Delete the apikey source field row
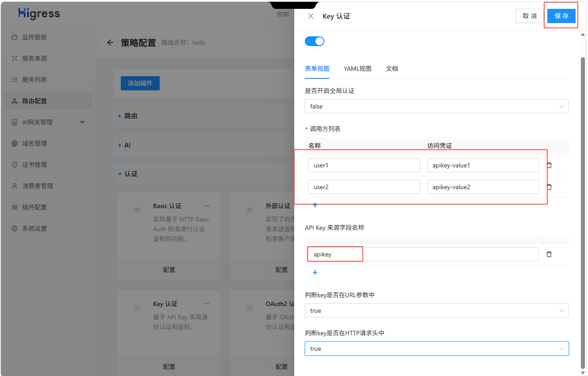This screenshot has height=376, width=588. click(549, 254)
